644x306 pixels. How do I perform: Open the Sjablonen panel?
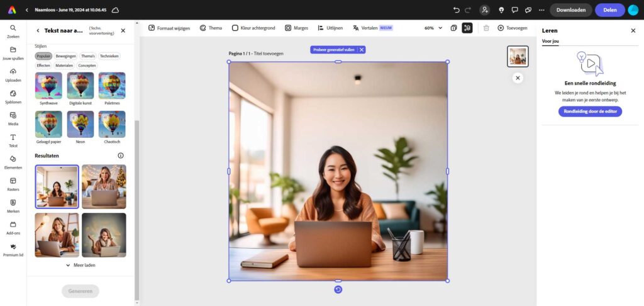[13, 97]
